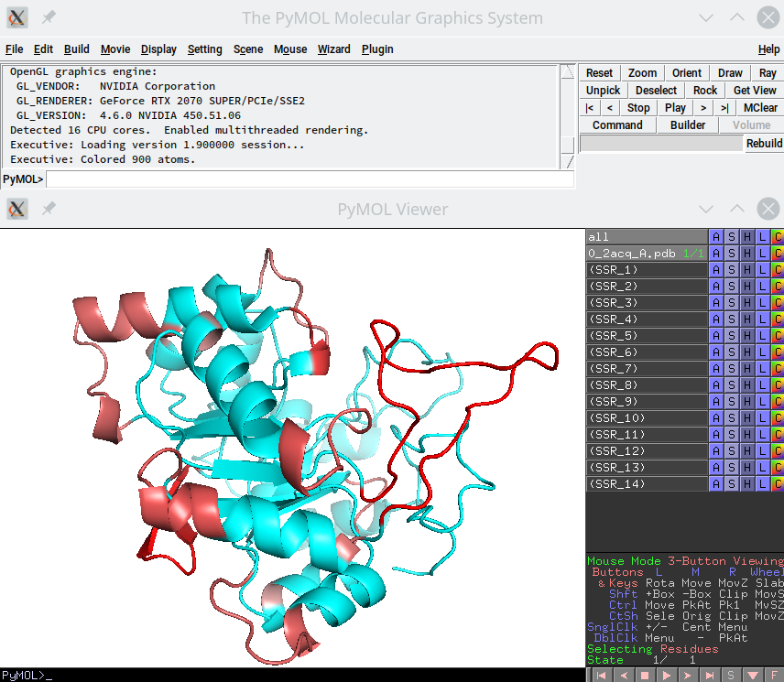The width and height of the screenshot is (784, 682).
Task: Click Play in the movie controls
Action: (675, 108)
